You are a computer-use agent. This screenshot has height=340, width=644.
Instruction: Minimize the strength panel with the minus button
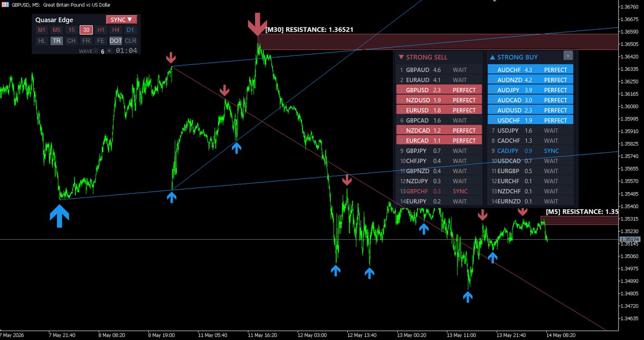pyautogui.click(x=568, y=55)
